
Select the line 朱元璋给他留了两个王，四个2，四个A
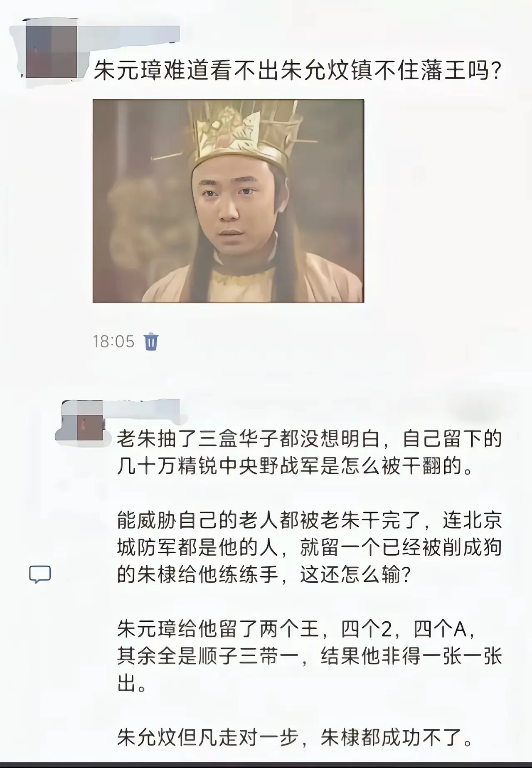pos(296,630)
